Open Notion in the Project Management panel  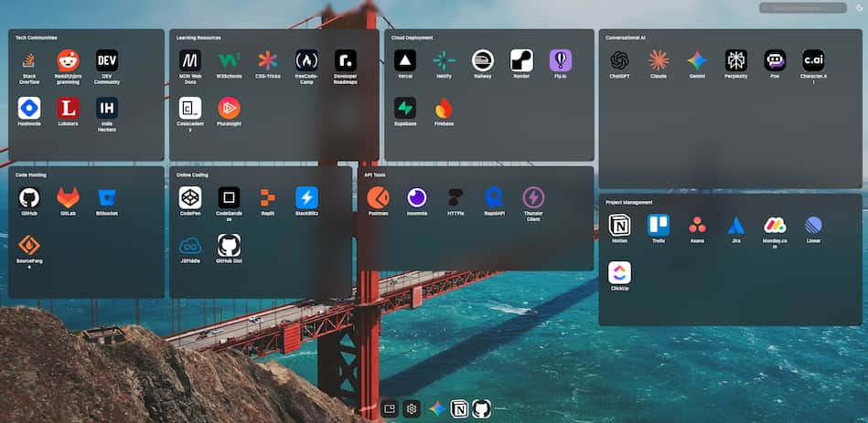point(620,226)
